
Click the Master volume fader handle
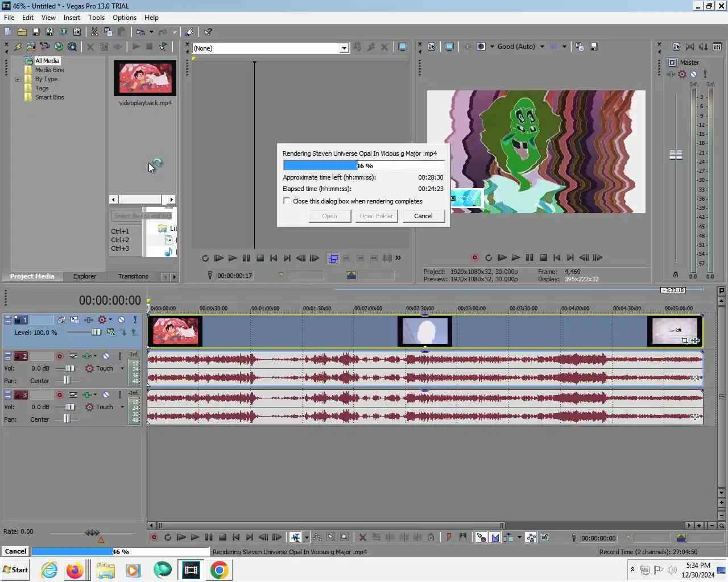[x=676, y=155]
